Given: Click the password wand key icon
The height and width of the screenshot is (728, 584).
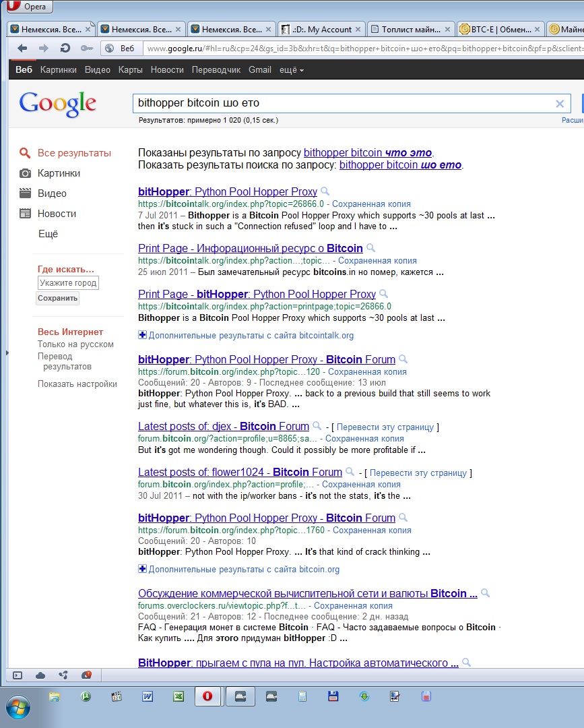Looking at the screenshot, I should coord(86,49).
